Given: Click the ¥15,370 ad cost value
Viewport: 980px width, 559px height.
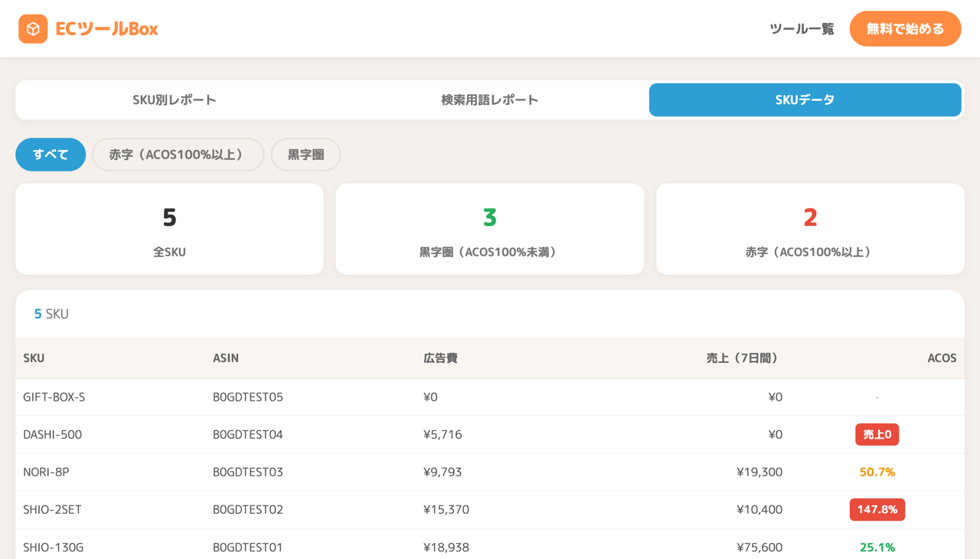Looking at the screenshot, I should [x=446, y=510].
